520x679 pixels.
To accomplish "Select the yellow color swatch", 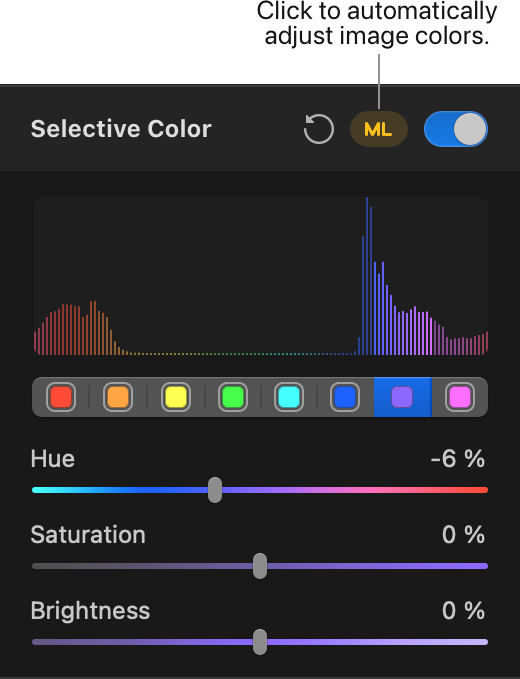I will click(x=176, y=397).
